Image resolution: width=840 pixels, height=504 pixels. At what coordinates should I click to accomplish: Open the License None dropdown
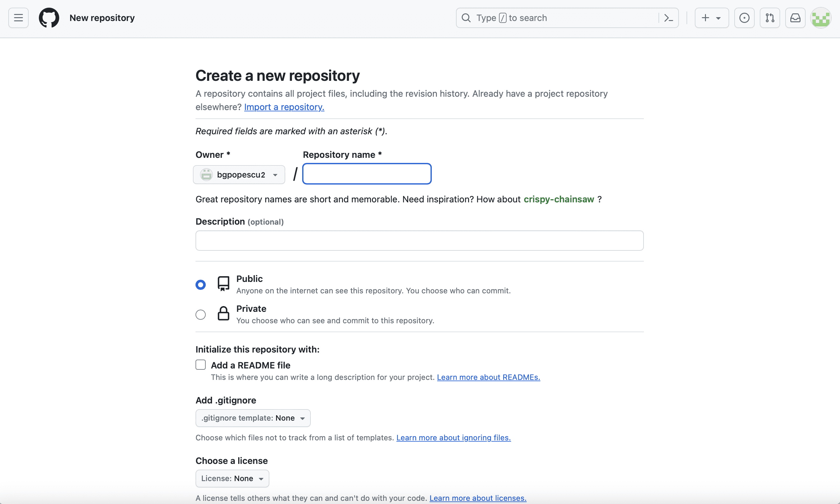pyautogui.click(x=232, y=478)
